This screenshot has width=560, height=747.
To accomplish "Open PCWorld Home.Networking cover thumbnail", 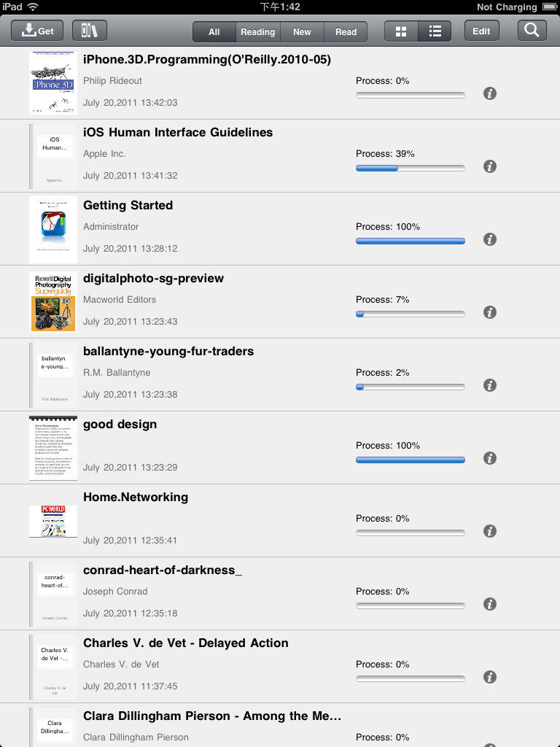I will click(x=52, y=521).
